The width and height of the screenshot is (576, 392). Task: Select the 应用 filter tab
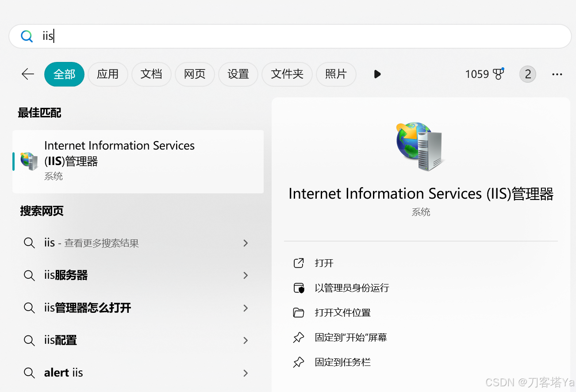(x=108, y=74)
